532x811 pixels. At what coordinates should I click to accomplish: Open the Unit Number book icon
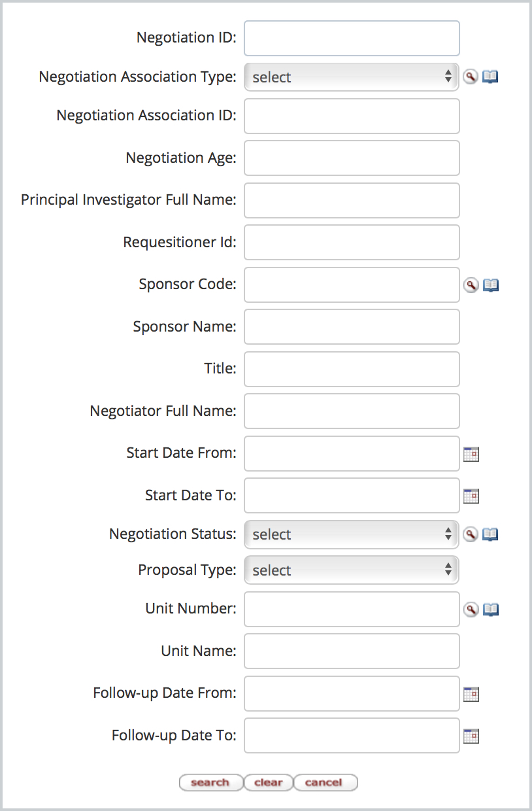pos(490,609)
